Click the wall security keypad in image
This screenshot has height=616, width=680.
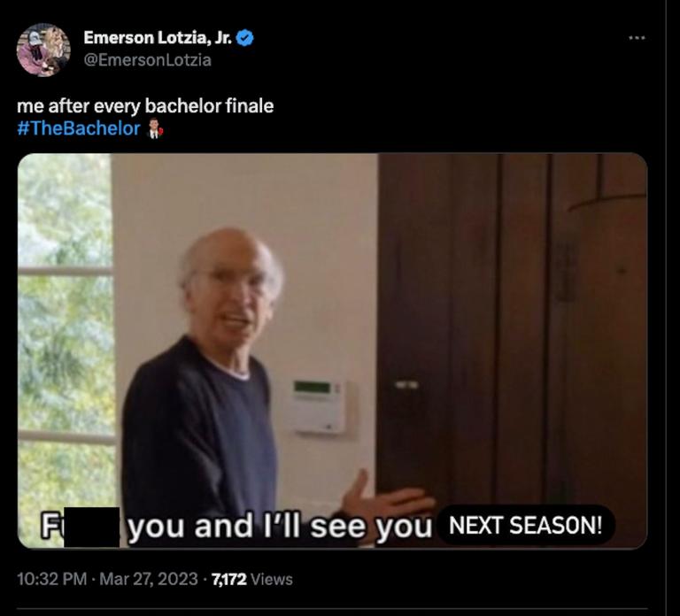tap(318, 406)
